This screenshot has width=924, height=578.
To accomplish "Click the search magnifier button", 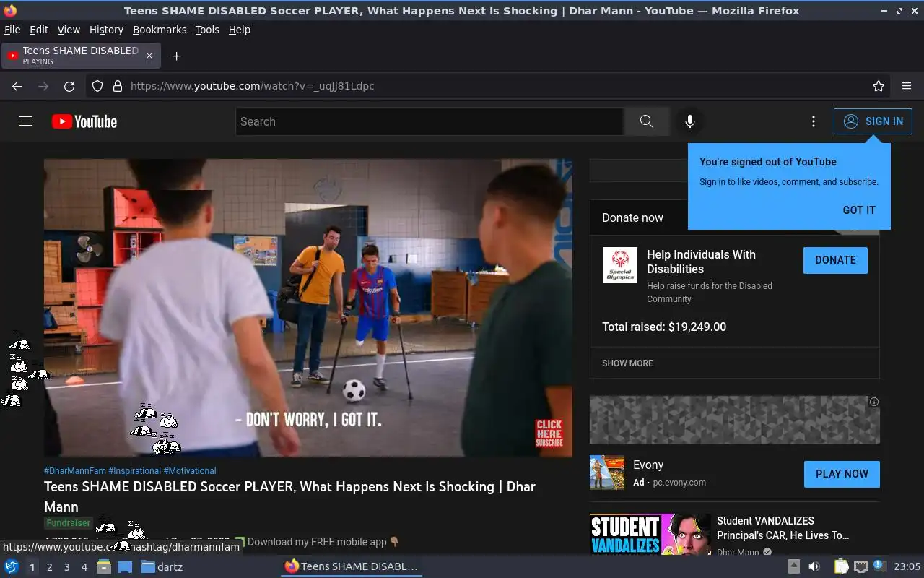I will [646, 121].
